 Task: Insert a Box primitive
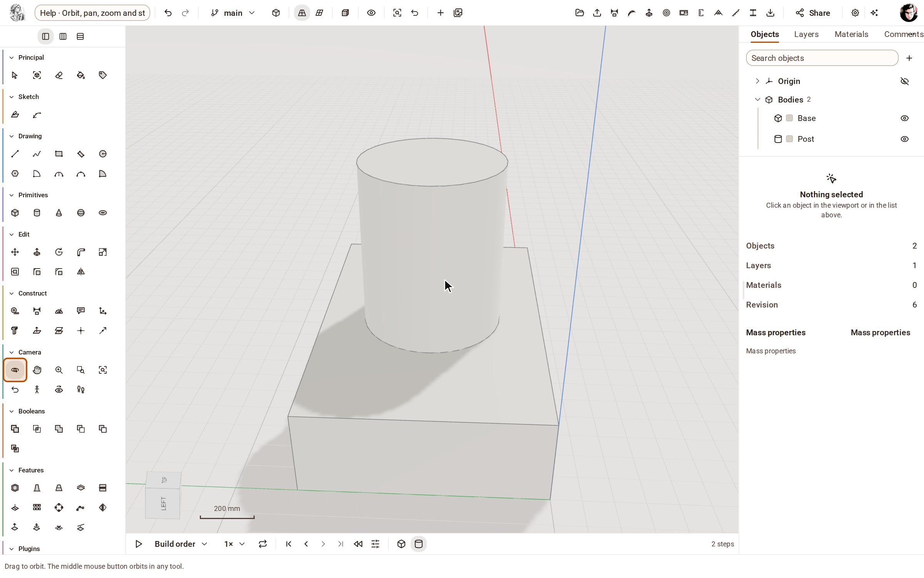click(15, 213)
